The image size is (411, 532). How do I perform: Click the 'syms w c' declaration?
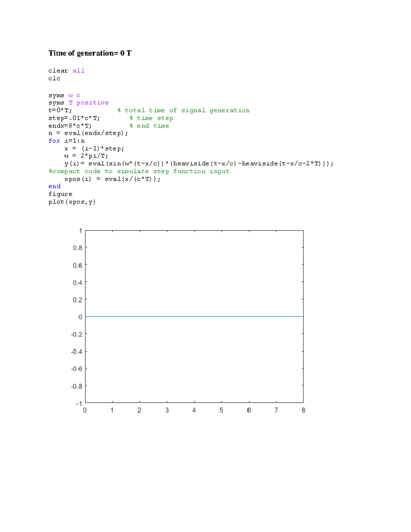click(64, 96)
